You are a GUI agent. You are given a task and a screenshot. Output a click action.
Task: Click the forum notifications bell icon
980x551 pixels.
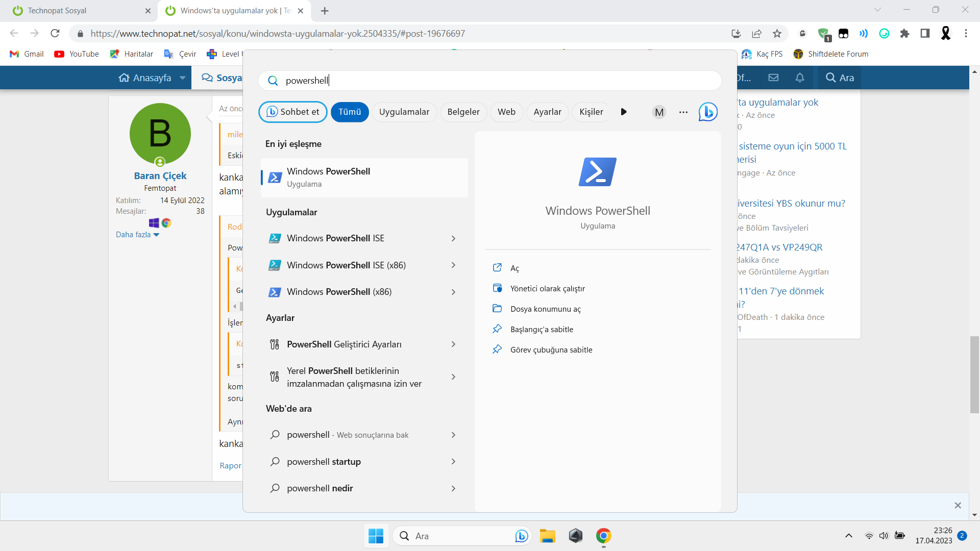tap(800, 78)
